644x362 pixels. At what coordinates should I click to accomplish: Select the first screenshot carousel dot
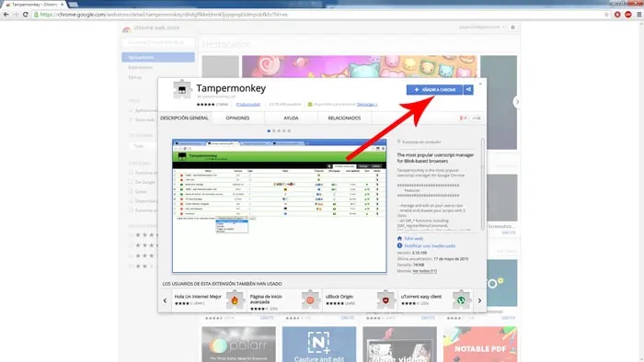coord(269,130)
